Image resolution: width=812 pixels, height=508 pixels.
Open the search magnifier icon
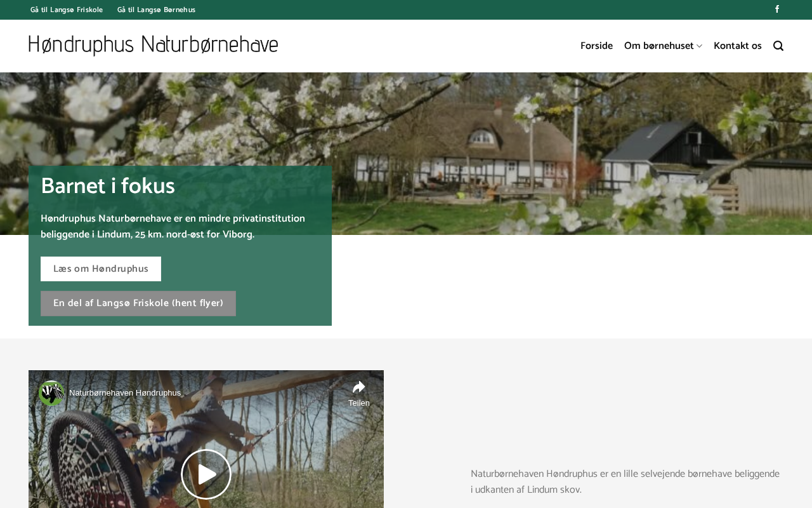[778, 46]
